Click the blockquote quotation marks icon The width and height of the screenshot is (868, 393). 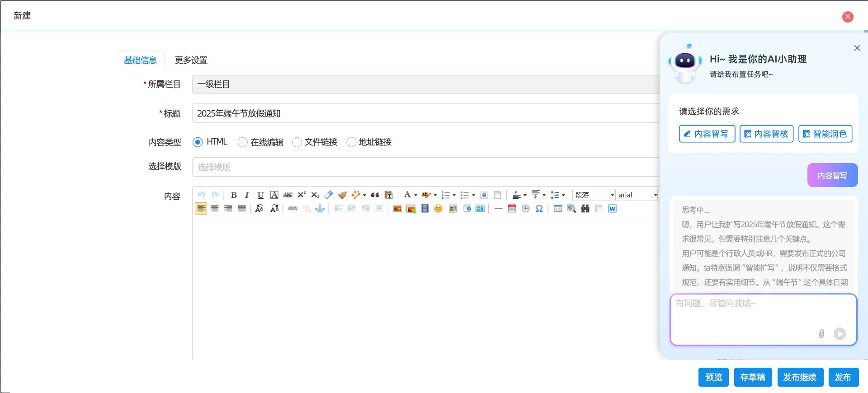[x=375, y=195]
